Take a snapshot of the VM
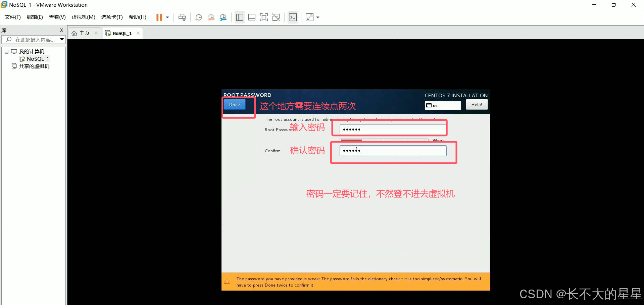The image size is (644, 305). click(x=199, y=17)
